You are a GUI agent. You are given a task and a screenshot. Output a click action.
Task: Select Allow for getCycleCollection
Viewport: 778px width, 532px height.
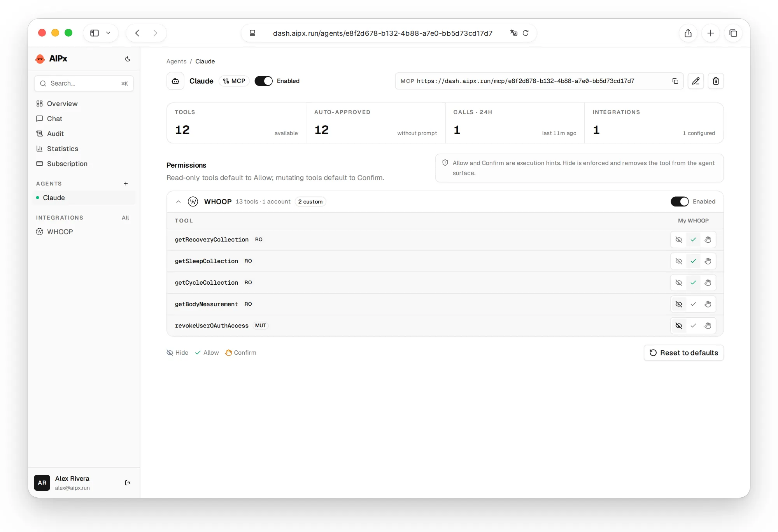coord(693,283)
